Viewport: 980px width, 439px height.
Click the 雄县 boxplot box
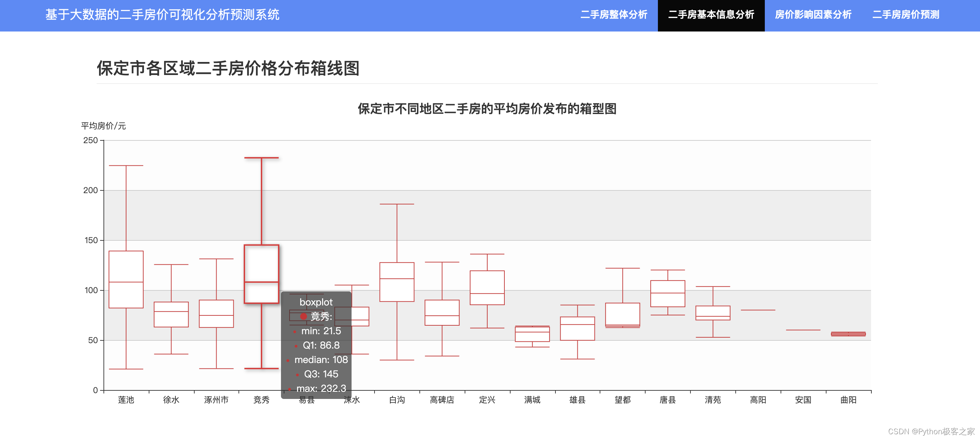[577, 328]
